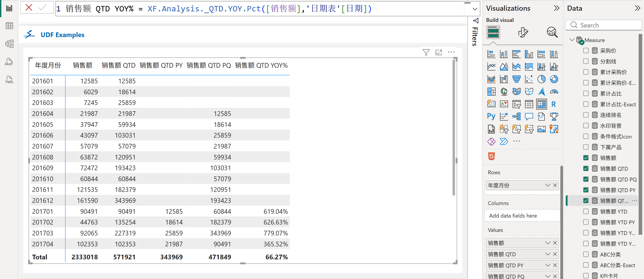The image size is (644, 279).
Task: Open the Format visual brush tab
Action: [x=523, y=32]
